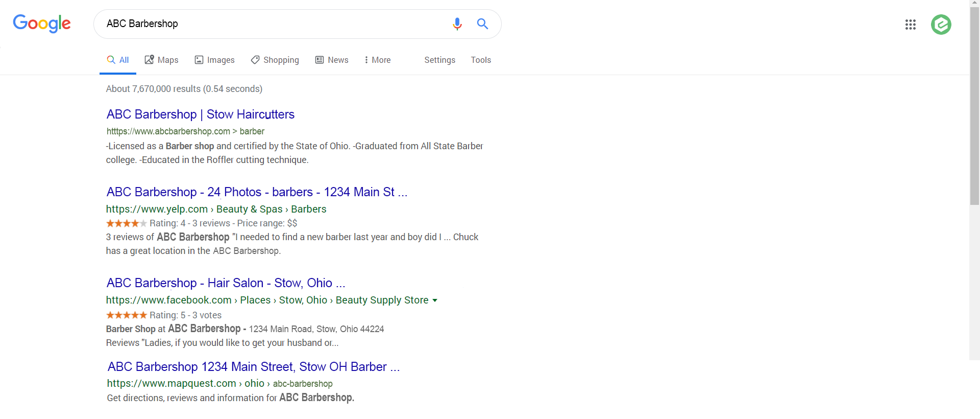Click the yelp.com Beauty & Spas breadcrumb
The image size is (980, 419).
(x=216, y=209)
